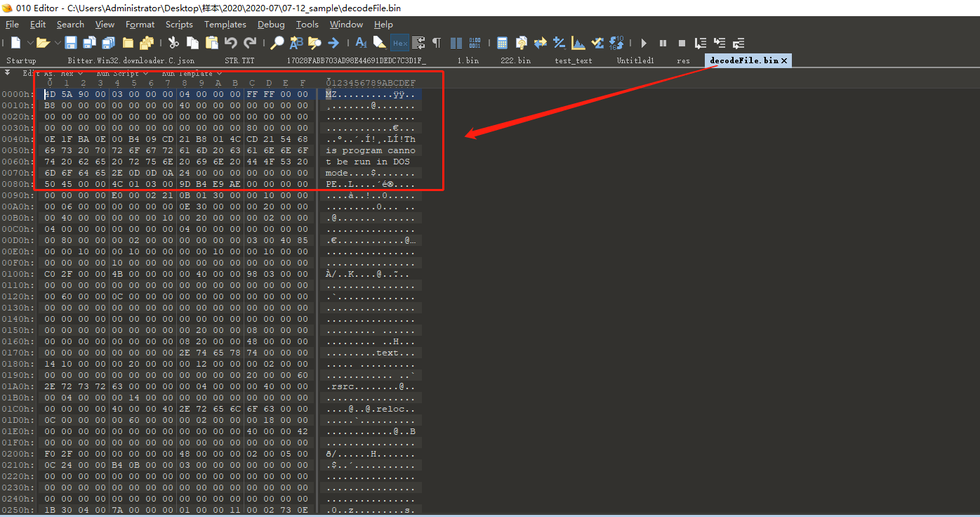Screen dimensions: 980x517
Task: Undo the last action with the Undo arrow
Action: (x=230, y=43)
